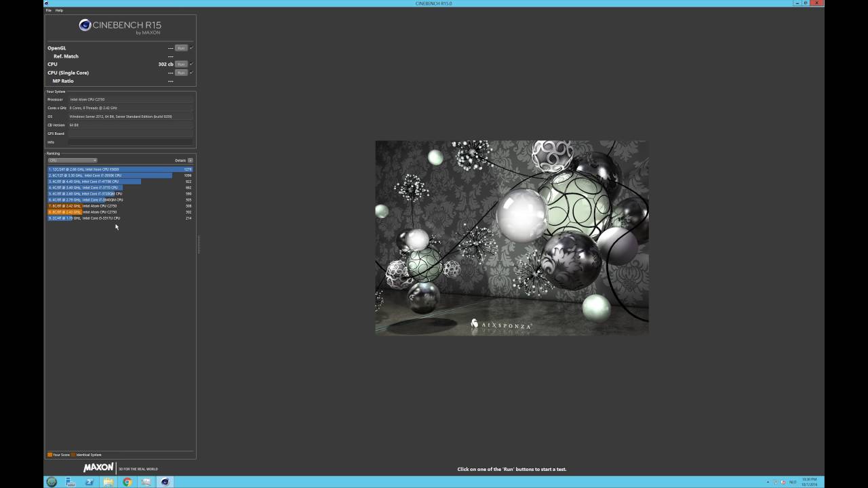Viewport: 868px width, 488px height.
Task: Open Server Manager from the taskbar
Action: [x=71, y=482]
